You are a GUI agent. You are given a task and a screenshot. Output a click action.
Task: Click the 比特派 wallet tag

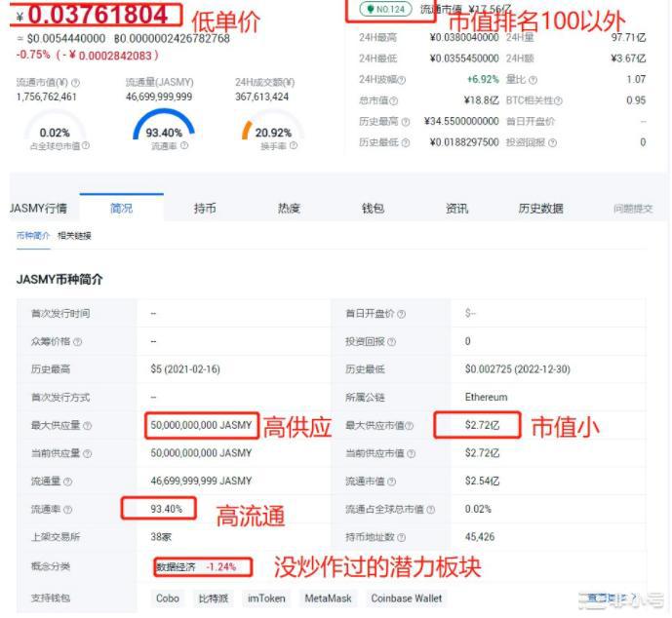(214, 599)
